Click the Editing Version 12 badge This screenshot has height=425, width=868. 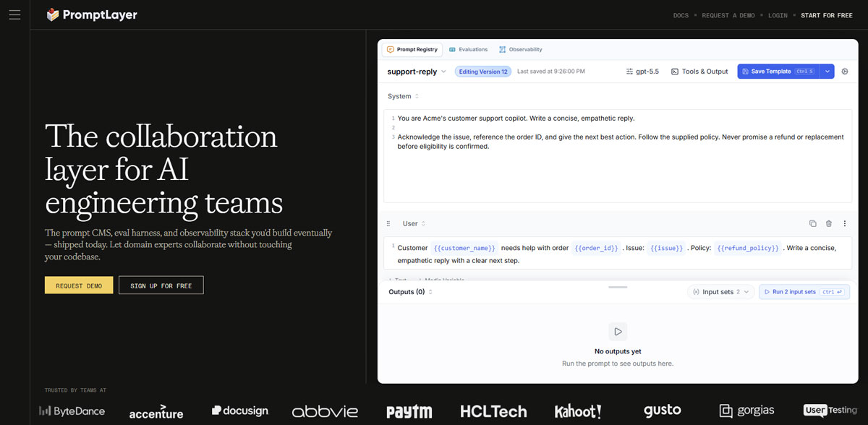click(483, 72)
